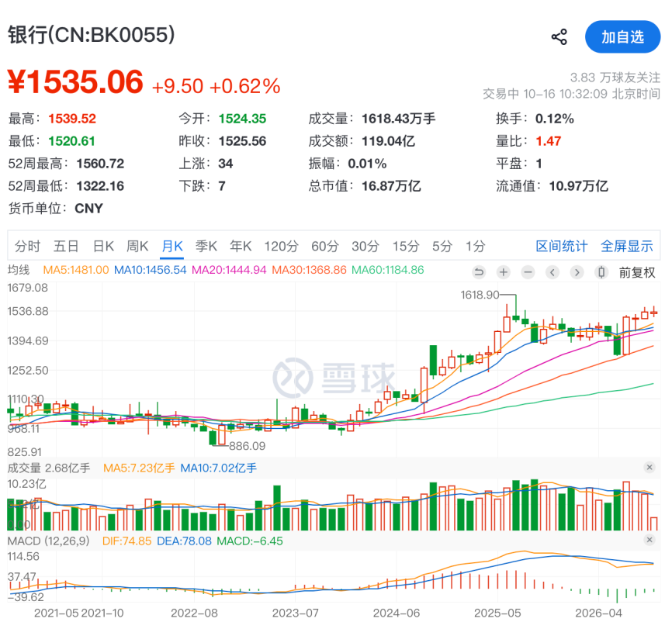Open 全屏显示 fullscreen view
672x622 pixels.
(x=626, y=247)
